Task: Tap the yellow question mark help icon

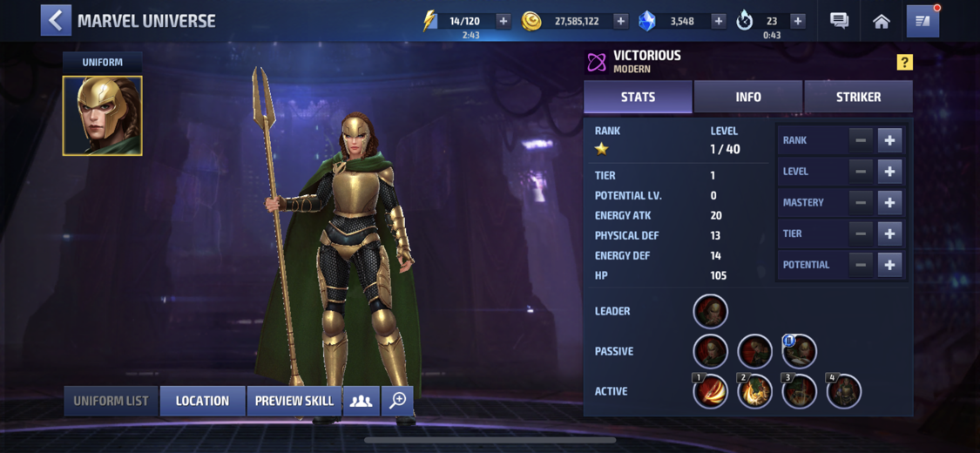Action: click(904, 62)
